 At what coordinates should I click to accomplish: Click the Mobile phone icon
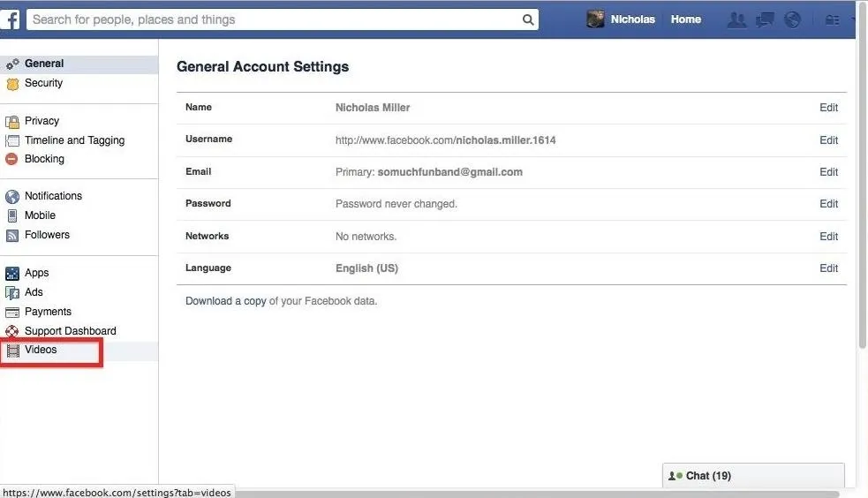12,215
